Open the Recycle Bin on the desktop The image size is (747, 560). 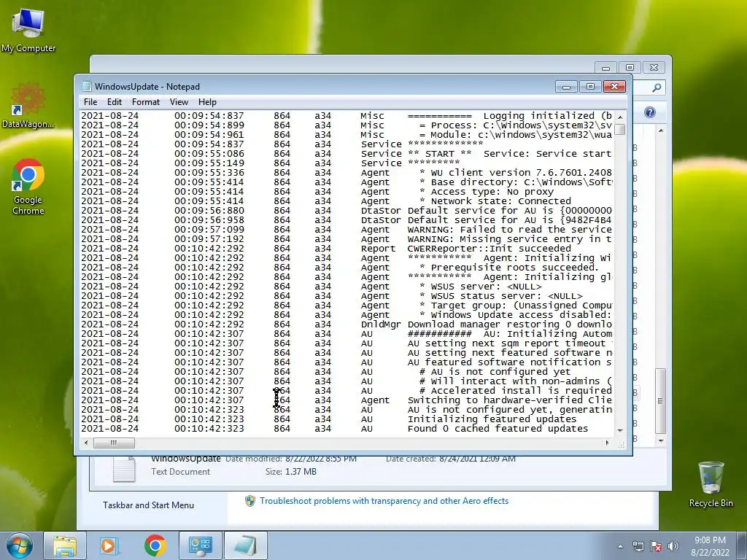tap(711, 484)
